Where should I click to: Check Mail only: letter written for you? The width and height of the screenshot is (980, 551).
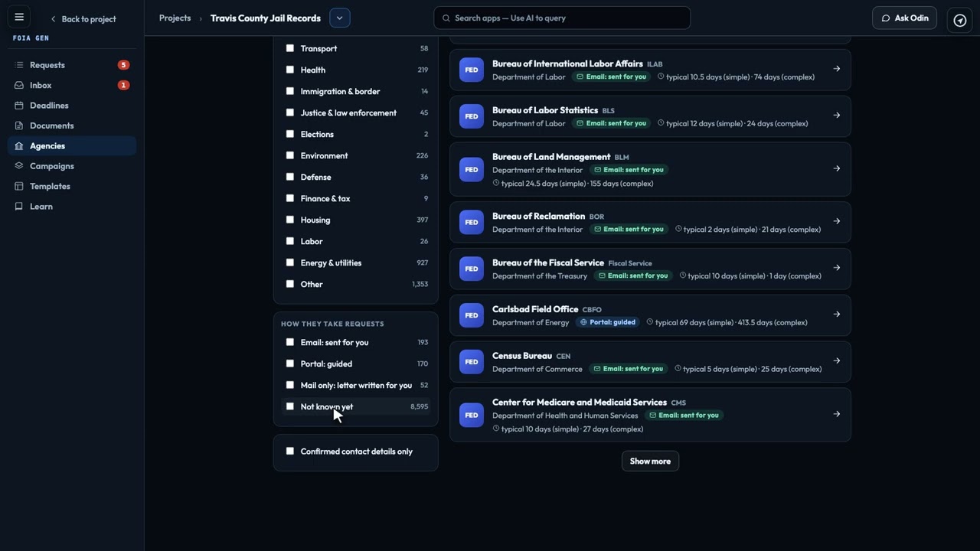290,385
